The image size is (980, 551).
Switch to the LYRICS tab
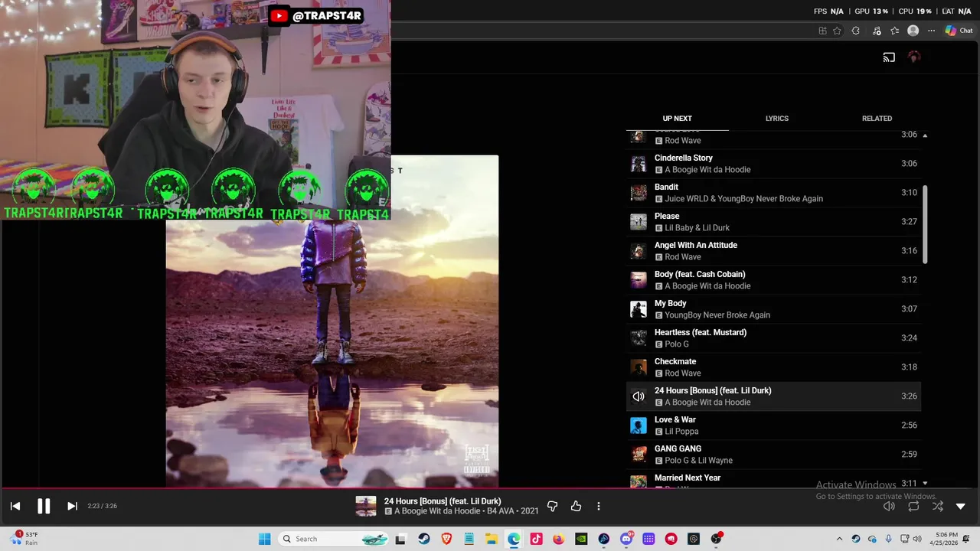pos(777,119)
